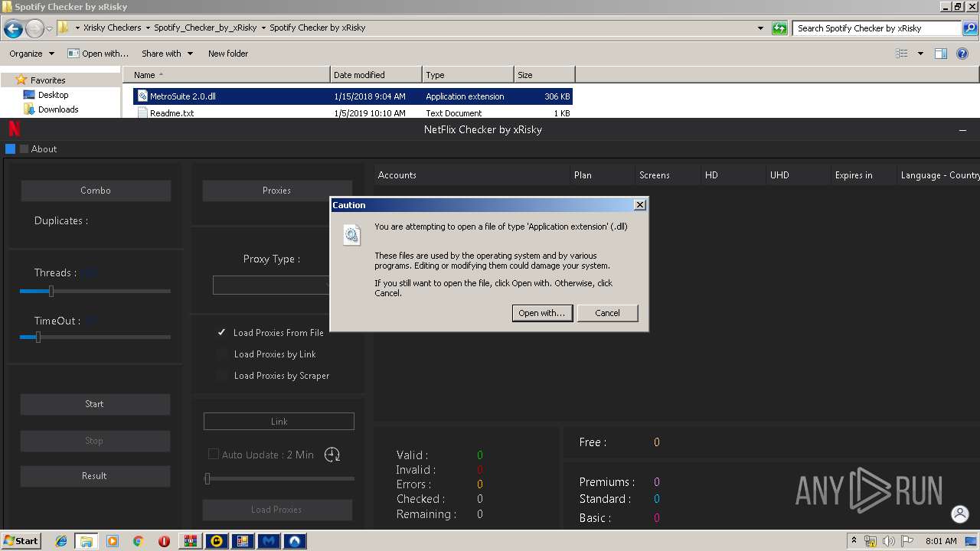Uncheck Load Proxies From File
Screen dimensions: 980x551
(221, 332)
